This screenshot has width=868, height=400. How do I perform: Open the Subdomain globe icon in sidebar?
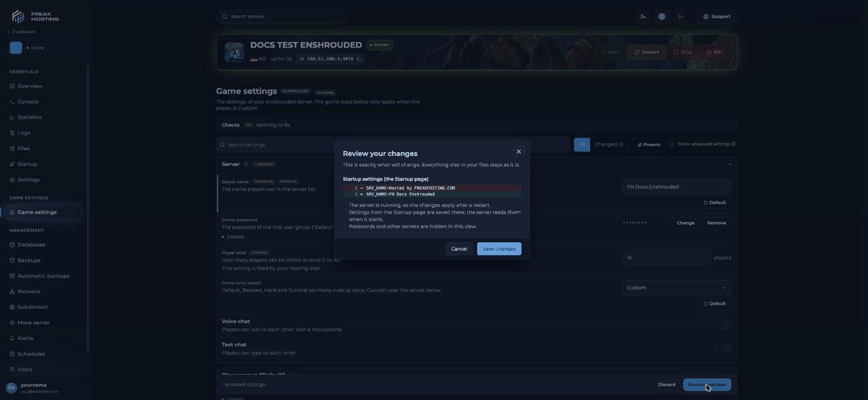point(12,307)
